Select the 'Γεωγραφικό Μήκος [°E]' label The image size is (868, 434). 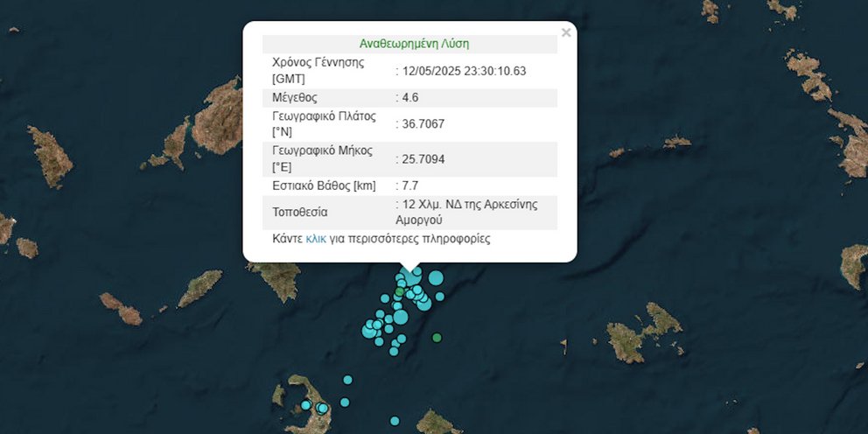pyautogui.click(x=322, y=159)
